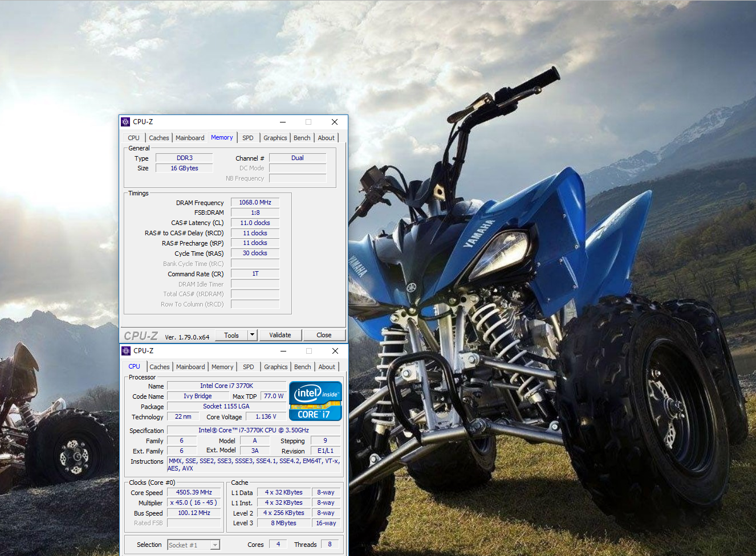Click Revision value E1/L1
Screen dimensions: 756x556
(x=326, y=451)
